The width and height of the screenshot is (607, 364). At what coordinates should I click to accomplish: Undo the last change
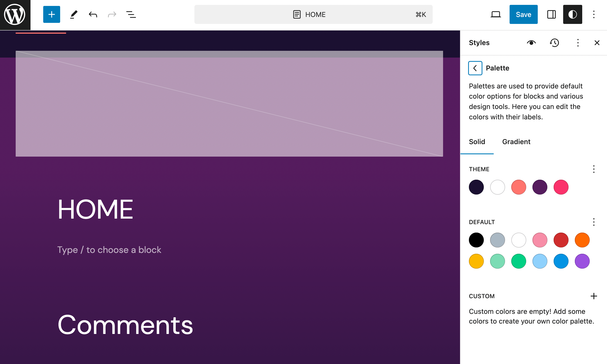[93, 14]
